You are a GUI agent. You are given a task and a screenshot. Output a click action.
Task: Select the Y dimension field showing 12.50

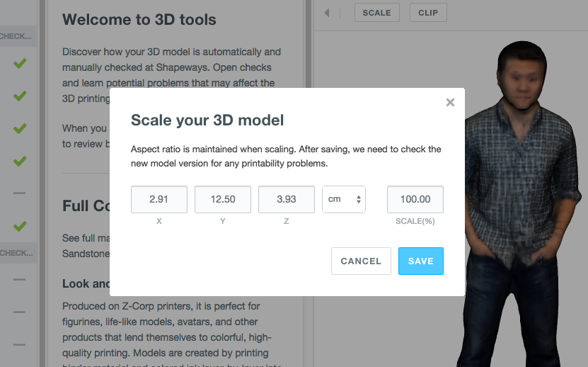pyautogui.click(x=223, y=200)
